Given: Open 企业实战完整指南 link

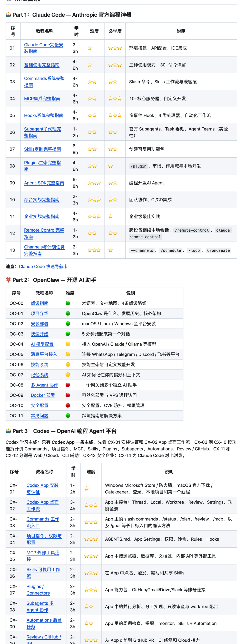Looking at the screenshot, I should click(42, 216).
